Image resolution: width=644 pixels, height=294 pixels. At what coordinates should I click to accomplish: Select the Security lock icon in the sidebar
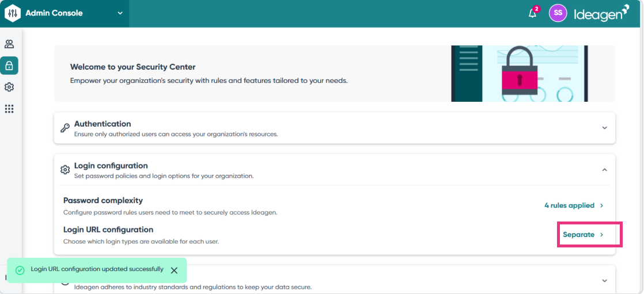coord(9,65)
